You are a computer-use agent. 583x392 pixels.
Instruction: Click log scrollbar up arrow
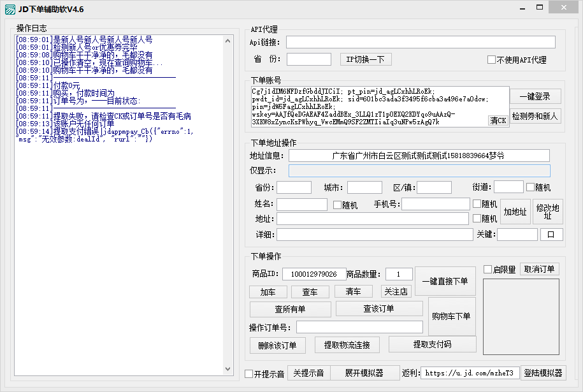tap(229, 40)
